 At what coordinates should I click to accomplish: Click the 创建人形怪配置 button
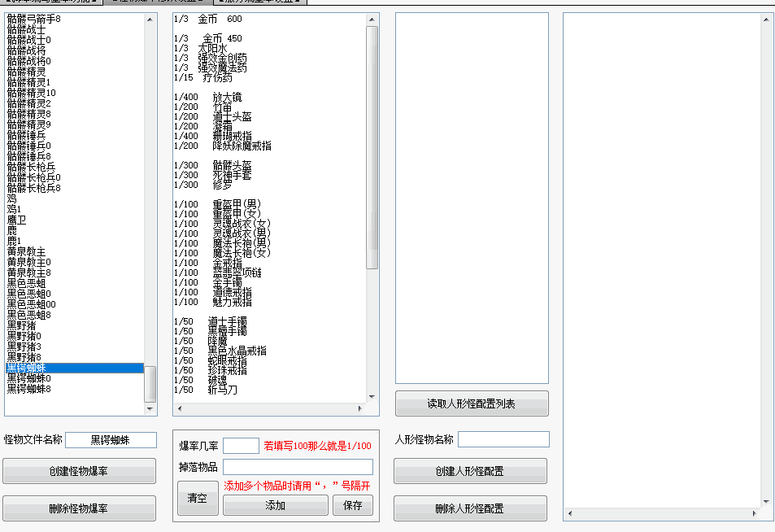pos(470,471)
